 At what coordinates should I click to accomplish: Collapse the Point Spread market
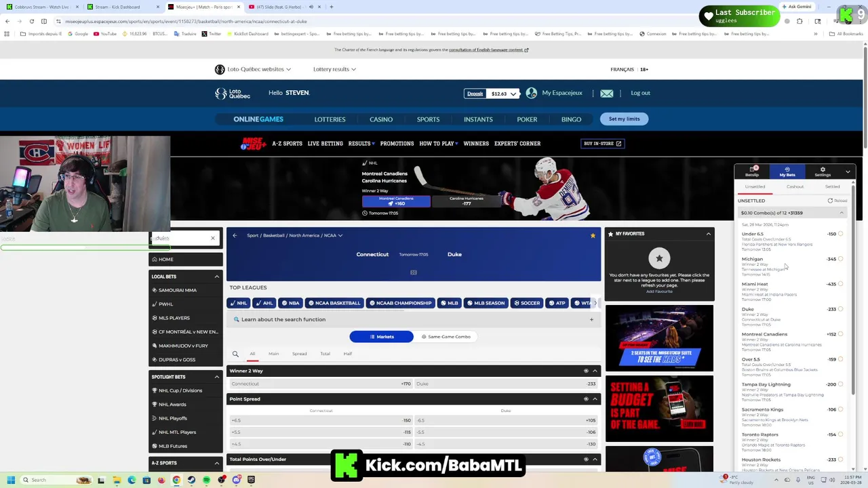tap(595, 399)
